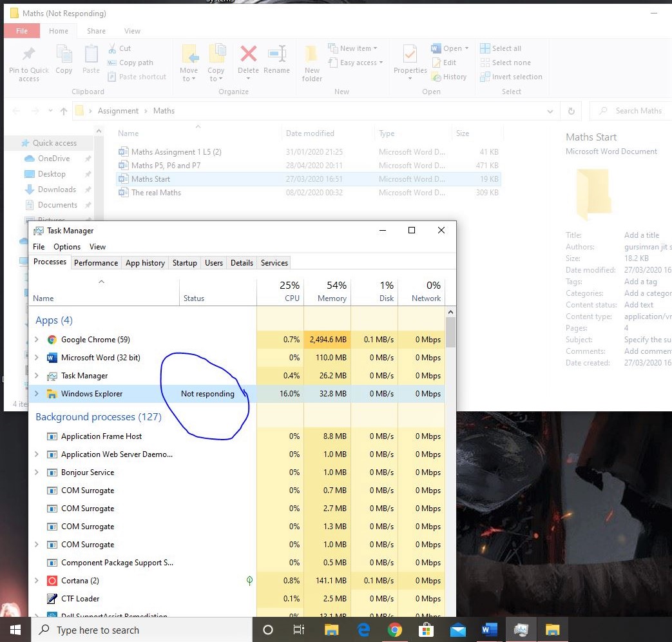
Task: Click Pin to Quick access icon
Action: [29, 53]
